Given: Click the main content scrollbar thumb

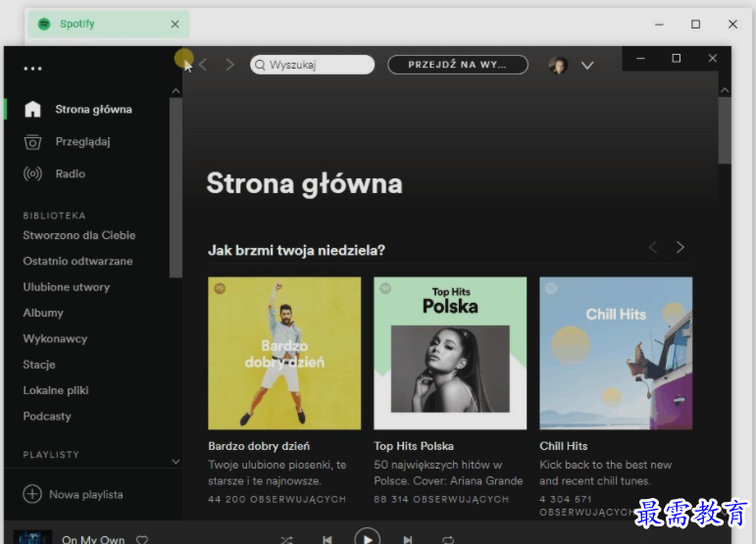Looking at the screenshot, I should [725, 130].
